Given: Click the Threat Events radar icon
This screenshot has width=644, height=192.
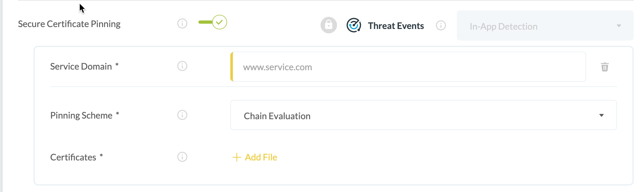Looking at the screenshot, I should pyautogui.click(x=354, y=25).
